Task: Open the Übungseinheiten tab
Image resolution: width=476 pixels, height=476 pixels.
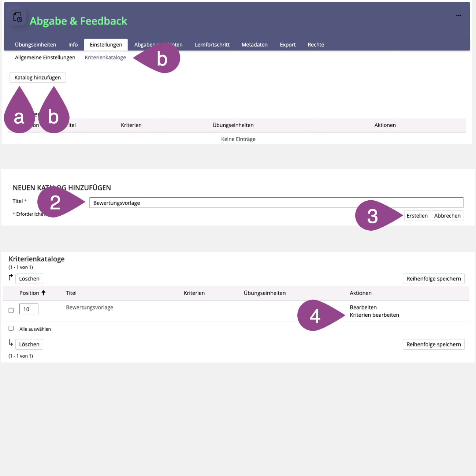Action: tap(36, 45)
